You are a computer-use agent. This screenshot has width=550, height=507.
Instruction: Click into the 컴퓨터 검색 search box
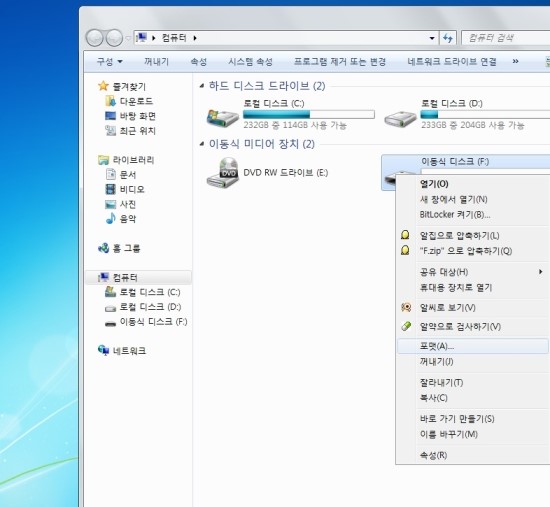506,38
